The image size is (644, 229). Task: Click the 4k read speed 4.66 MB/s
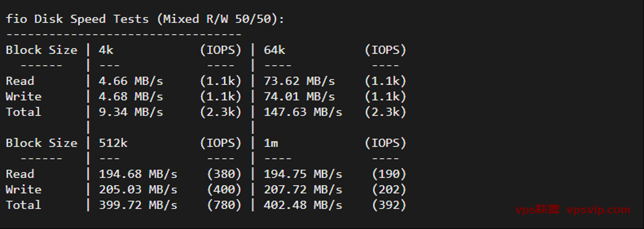point(131,81)
